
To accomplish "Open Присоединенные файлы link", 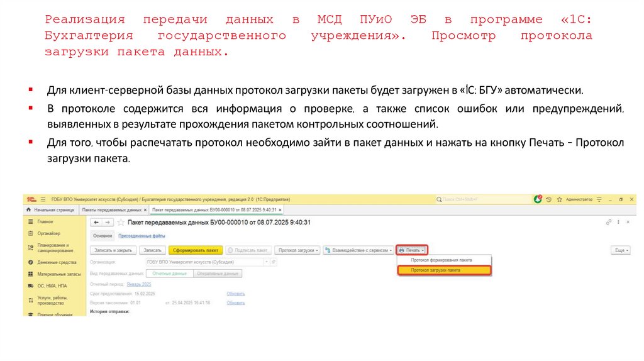I will pos(142,236).
